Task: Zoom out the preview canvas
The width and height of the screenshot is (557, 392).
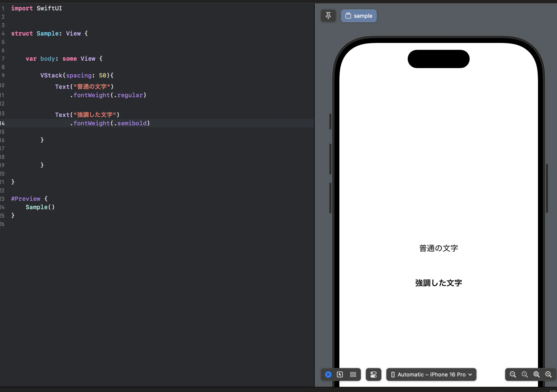Action: 512,374
